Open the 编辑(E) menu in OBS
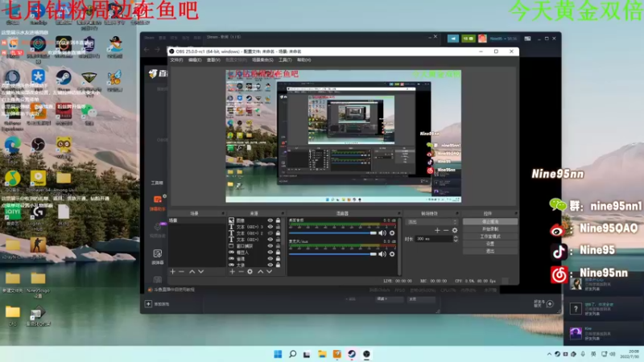Viewport: 644px width, 362px height. (x=195, y=60)
